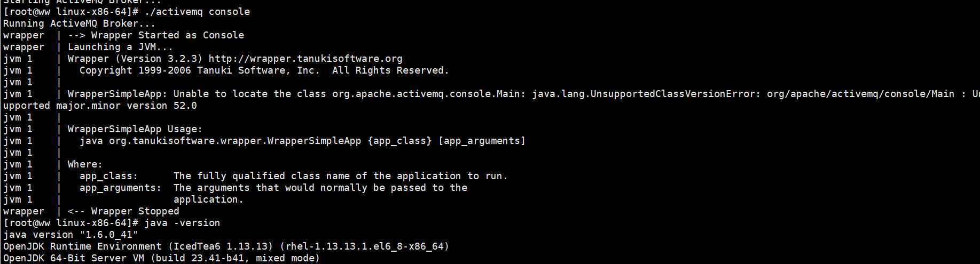Click the 'Wrapper Stopped' message

tap(135, 211)
